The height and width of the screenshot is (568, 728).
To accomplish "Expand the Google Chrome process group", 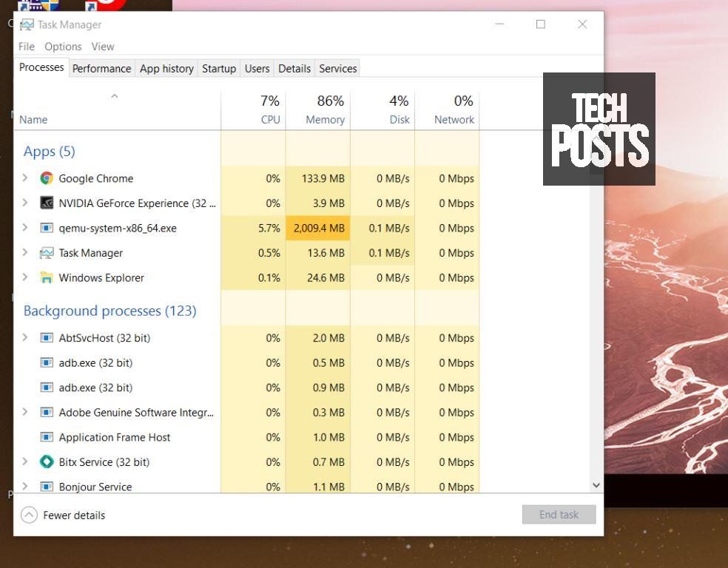I will point(25,177).
